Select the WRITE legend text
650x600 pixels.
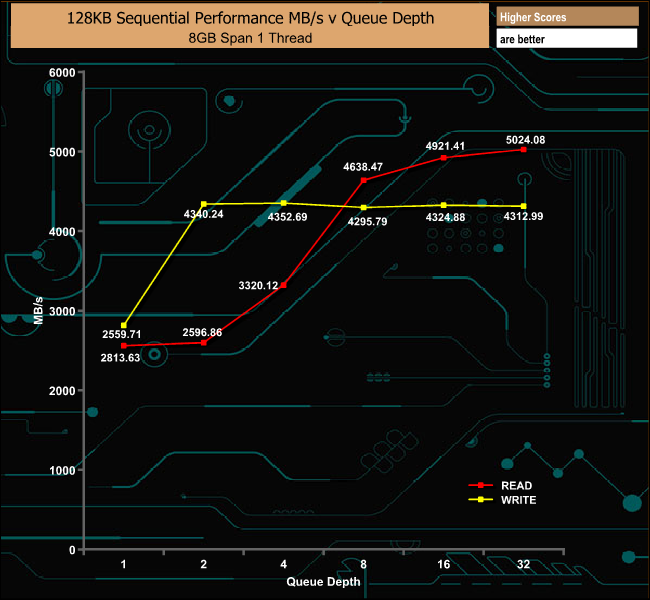[518, 500]
